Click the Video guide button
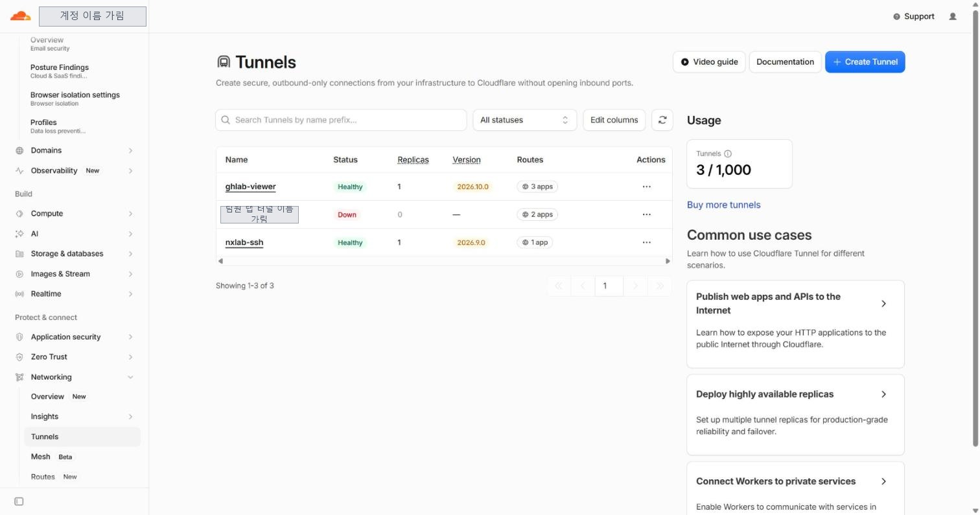The image size is (980, 515). [709, 62]
